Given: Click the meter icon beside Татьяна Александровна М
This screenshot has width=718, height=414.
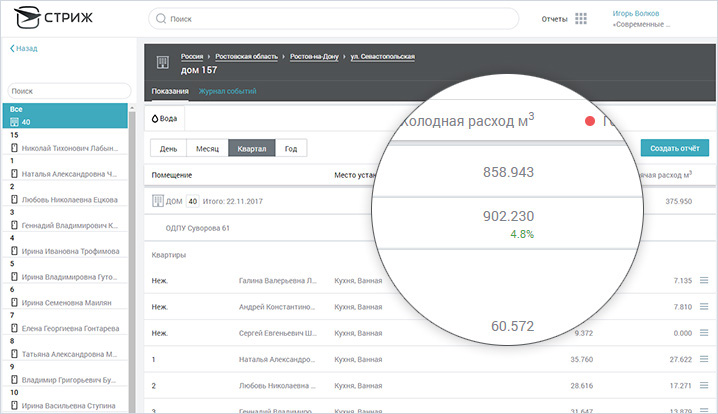Looking at the screenshot, I should [x=14, y=354].
